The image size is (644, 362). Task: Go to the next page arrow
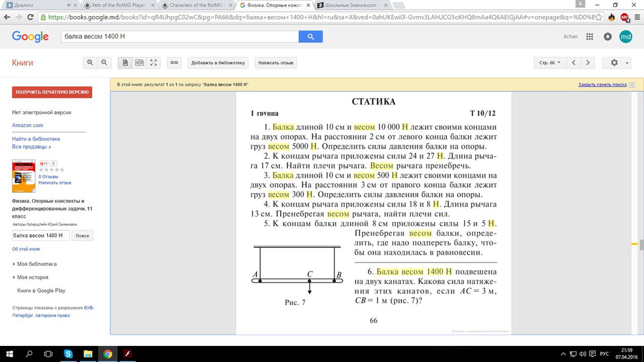[588, 63]
